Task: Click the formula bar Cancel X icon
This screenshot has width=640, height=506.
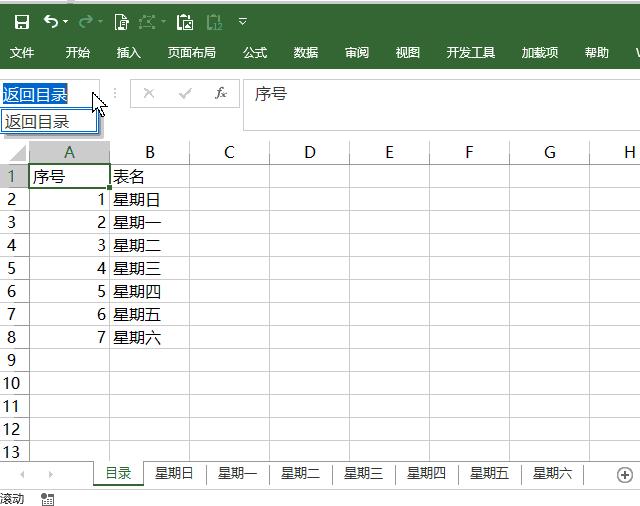Action: (x=149, y=93)
